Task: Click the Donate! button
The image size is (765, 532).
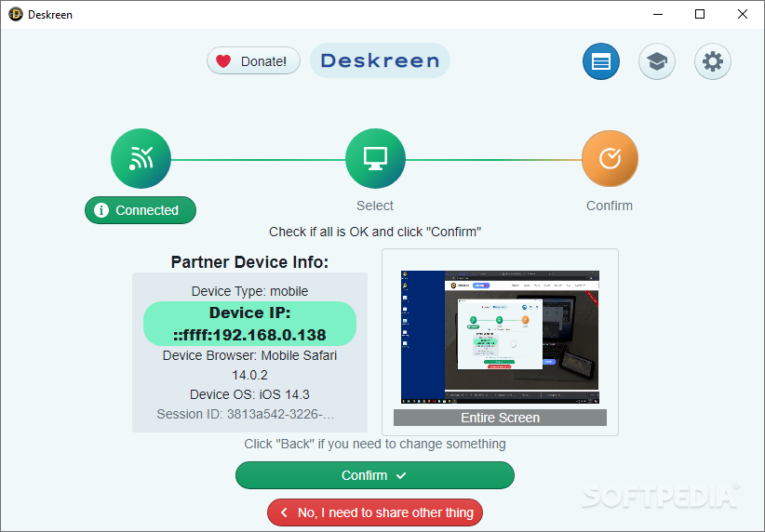Action: click(x=253, y=61)
